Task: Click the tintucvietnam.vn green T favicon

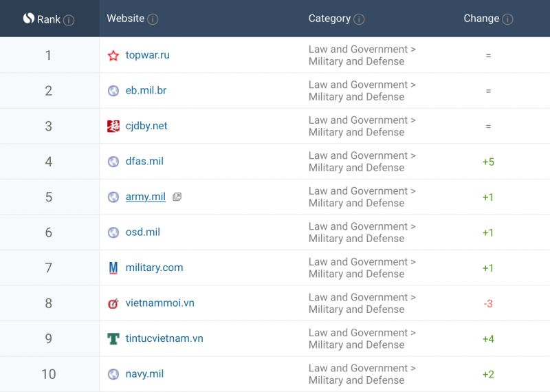Action: [113, 338]
